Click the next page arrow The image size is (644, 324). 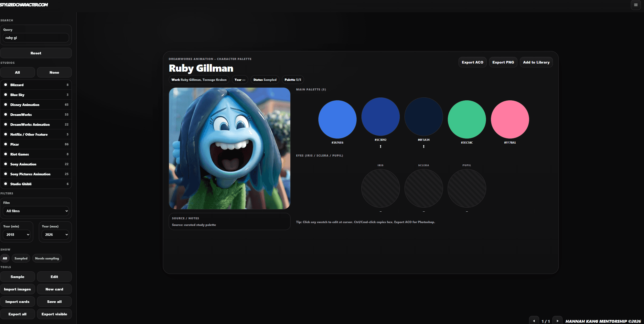click(557, 321)
